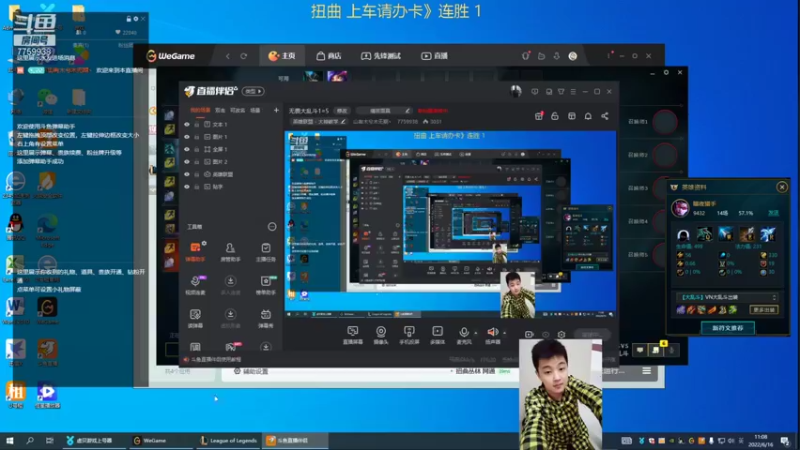Open WeGame pioneer test tab
The height and width of the screenshot is (450, 800).
pos(381,56)
